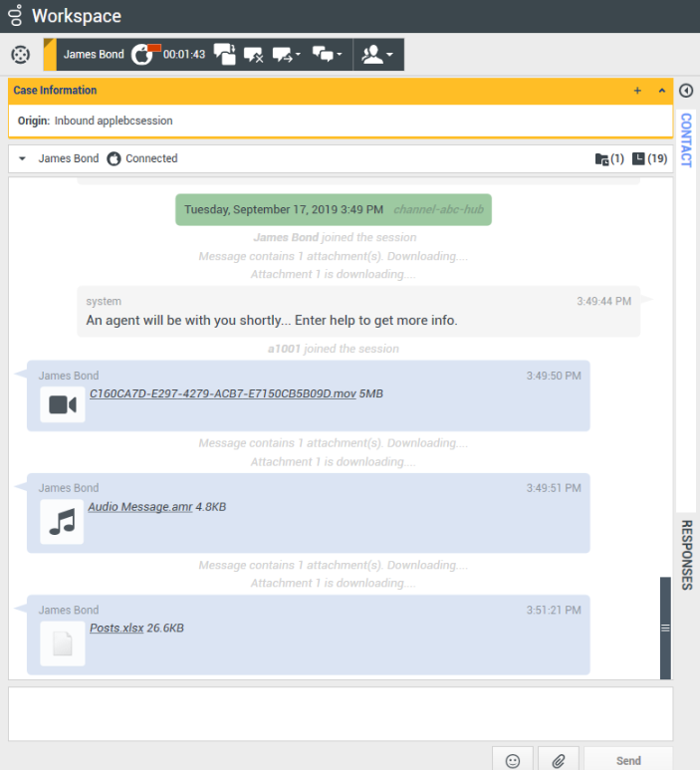Click the Workspace supporting view wheel icon
Image resolution: width=700 pixels, height=770 pixels.
pyautogui.click(x=20, y=55)
